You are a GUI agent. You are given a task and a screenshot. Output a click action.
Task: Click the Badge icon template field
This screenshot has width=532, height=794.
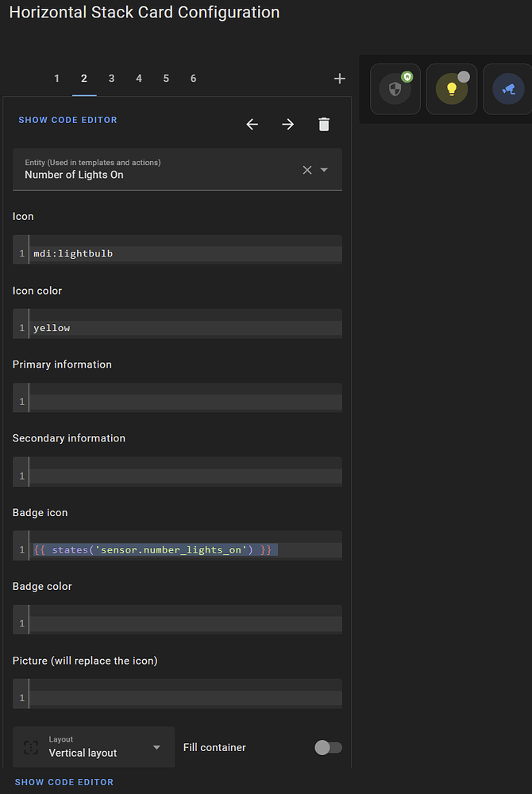click(x=184, y=549)
